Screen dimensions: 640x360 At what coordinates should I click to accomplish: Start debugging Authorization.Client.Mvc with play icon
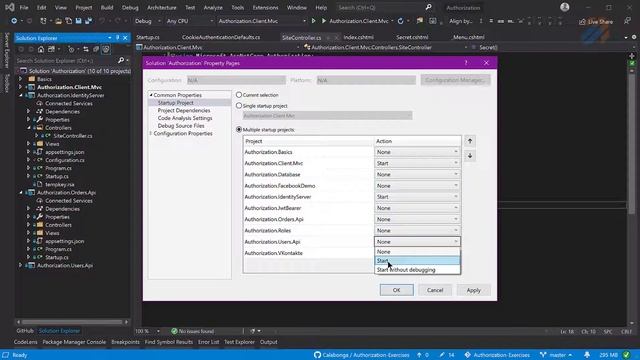(324, 21)
